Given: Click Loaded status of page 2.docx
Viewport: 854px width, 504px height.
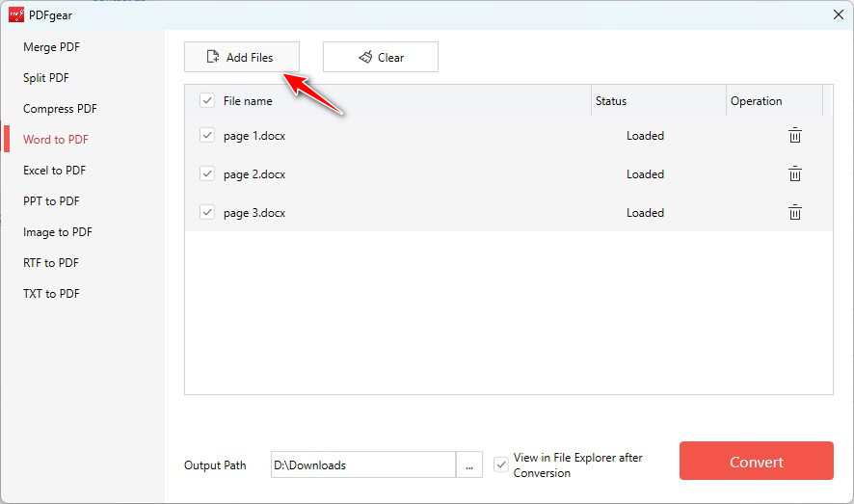Looking at the screenshot, I should pyautogui.click(x=645, y=174).
